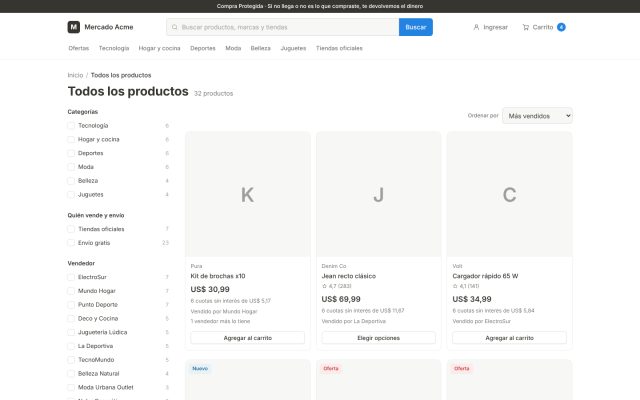The height and width of the screenshot is (400, 640).
Task: Toggle the TecnoMundo vendor checkbox
Action: coord(71,360)
